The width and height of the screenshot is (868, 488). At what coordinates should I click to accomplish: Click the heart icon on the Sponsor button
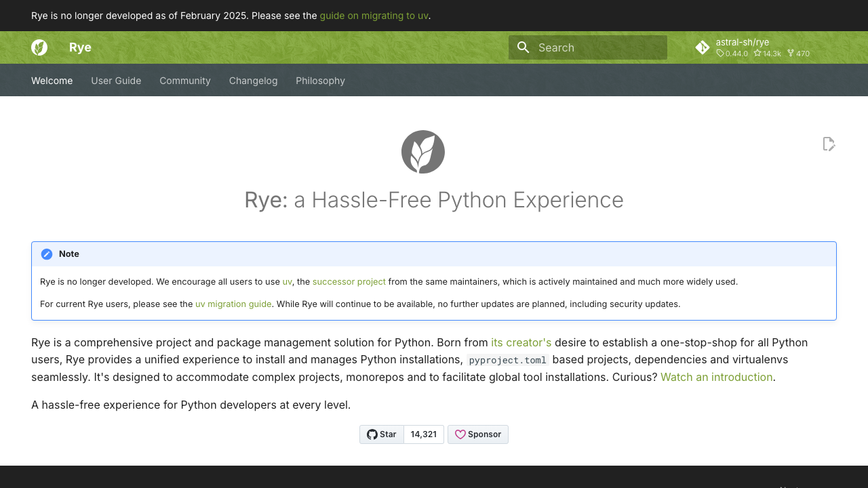click(460, 434)
